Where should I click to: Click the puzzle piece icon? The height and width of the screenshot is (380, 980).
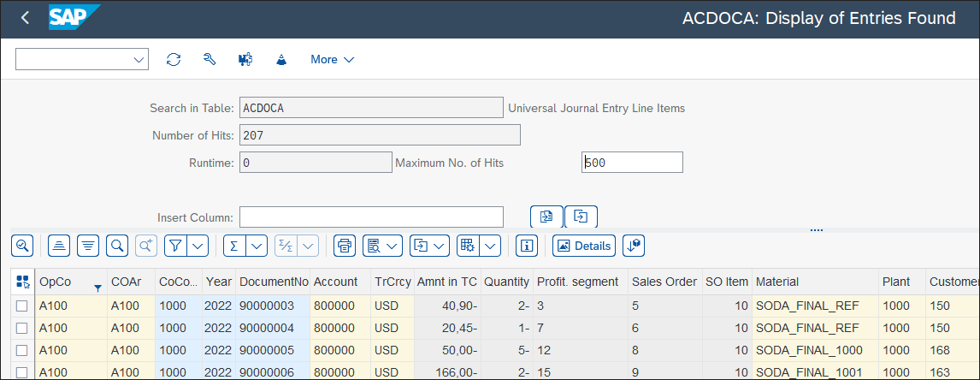pos(245,59)
